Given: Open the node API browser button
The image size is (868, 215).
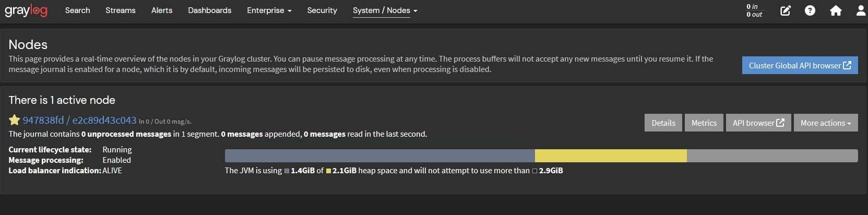Looking at the screenshot, I should click(x=758, y=123).
